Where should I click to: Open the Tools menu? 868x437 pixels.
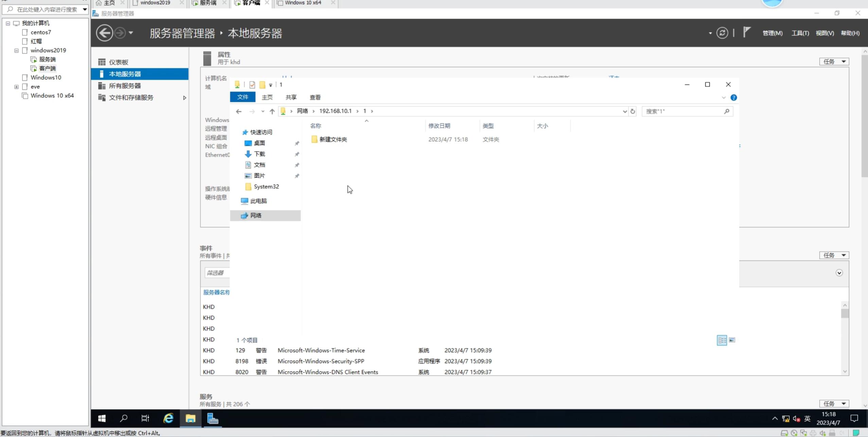800,33
